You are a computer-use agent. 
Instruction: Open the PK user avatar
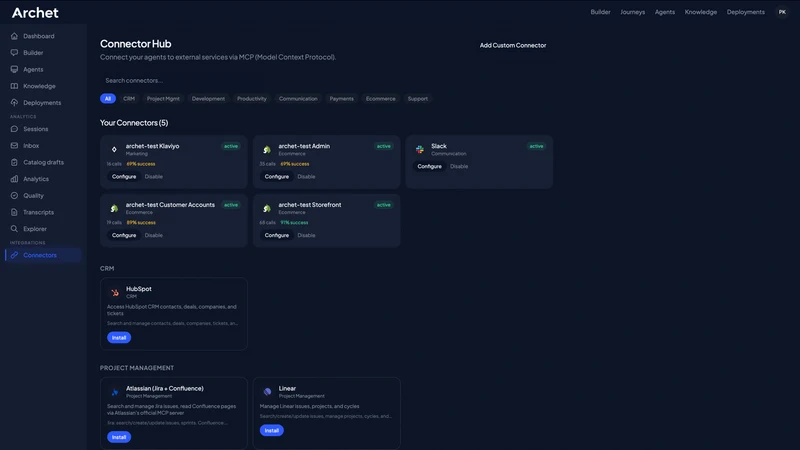tap(782, 12)
